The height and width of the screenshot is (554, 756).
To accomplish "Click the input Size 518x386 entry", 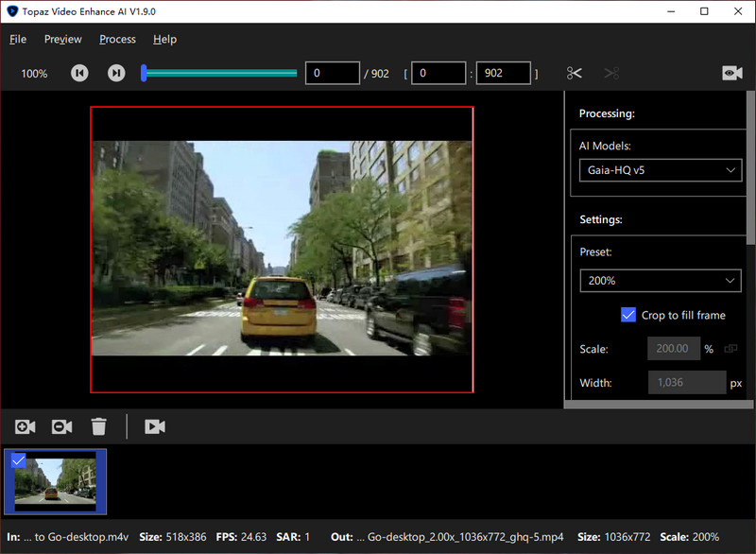I will [x=173, y=537].
